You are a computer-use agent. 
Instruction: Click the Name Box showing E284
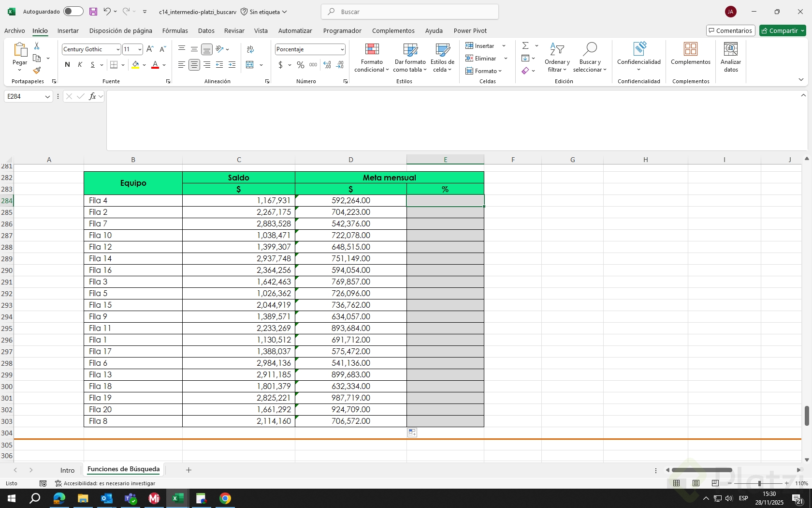click(x=28, y=96)
